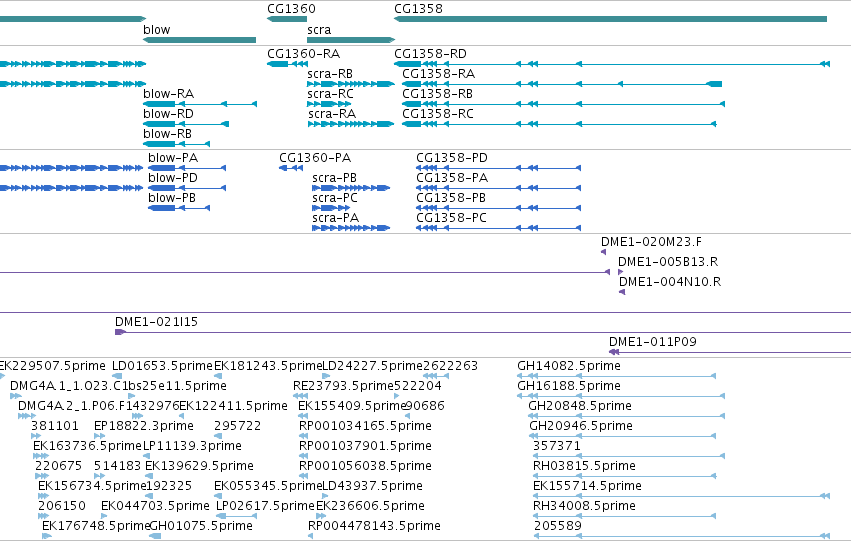Click the EP18822.3prime EST

(x=99, y=437)
